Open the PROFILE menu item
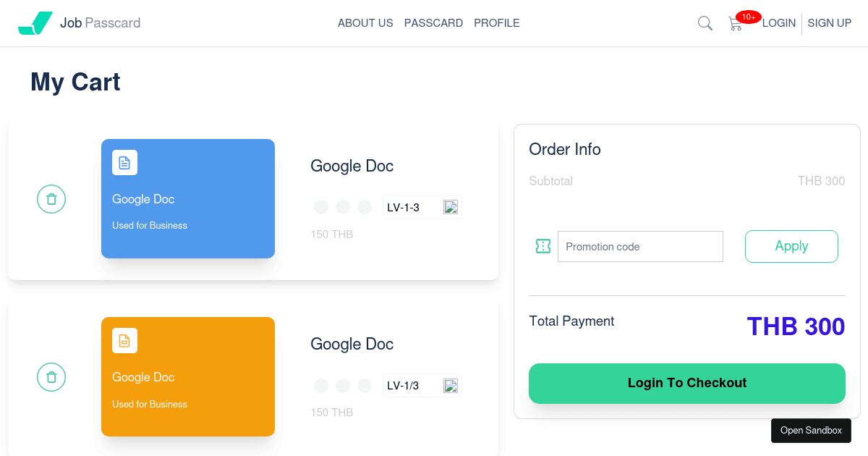The width and height of the screenshot is (868, 456). click(x=497, y=23)
